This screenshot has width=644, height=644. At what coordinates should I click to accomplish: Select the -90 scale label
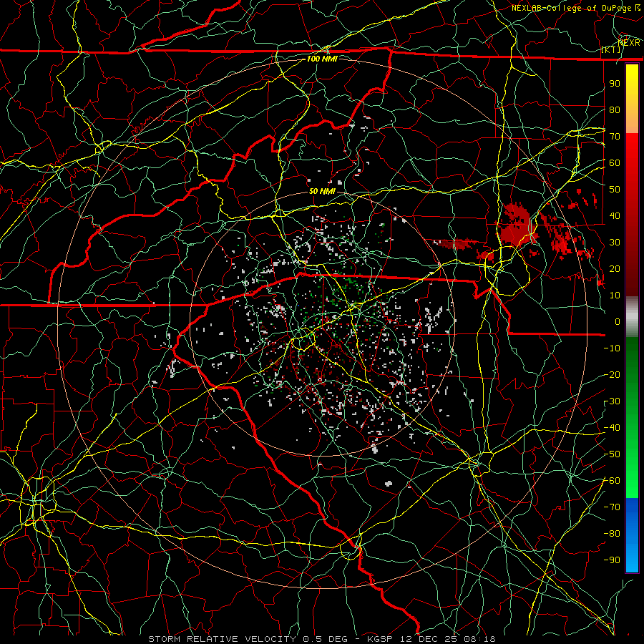coord(612,560)
